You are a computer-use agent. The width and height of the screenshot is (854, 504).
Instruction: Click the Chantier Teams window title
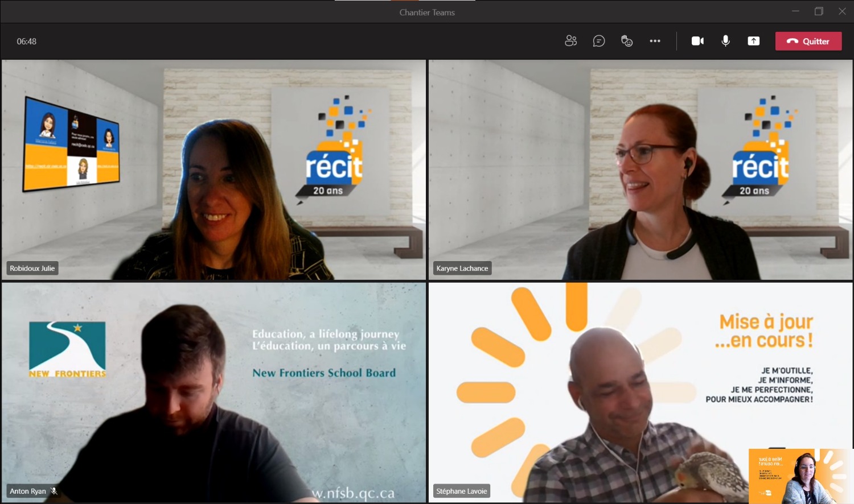coord(427,13)
